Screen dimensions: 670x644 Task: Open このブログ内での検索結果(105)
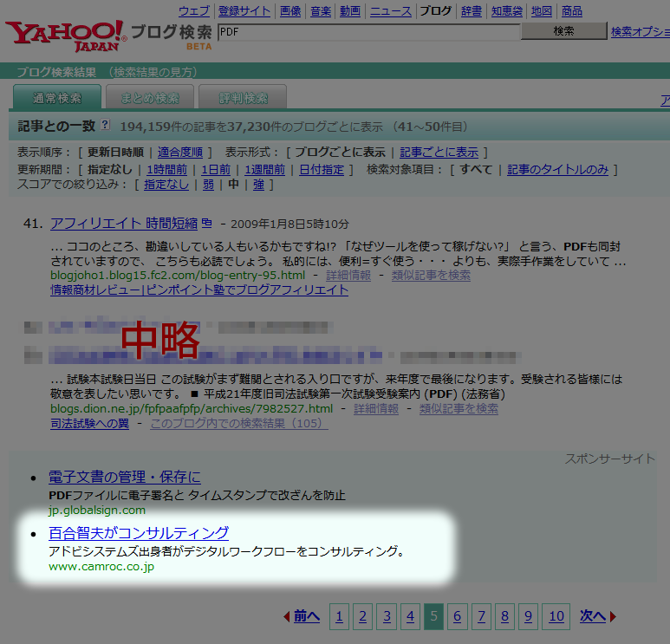[x=239, y=424]
